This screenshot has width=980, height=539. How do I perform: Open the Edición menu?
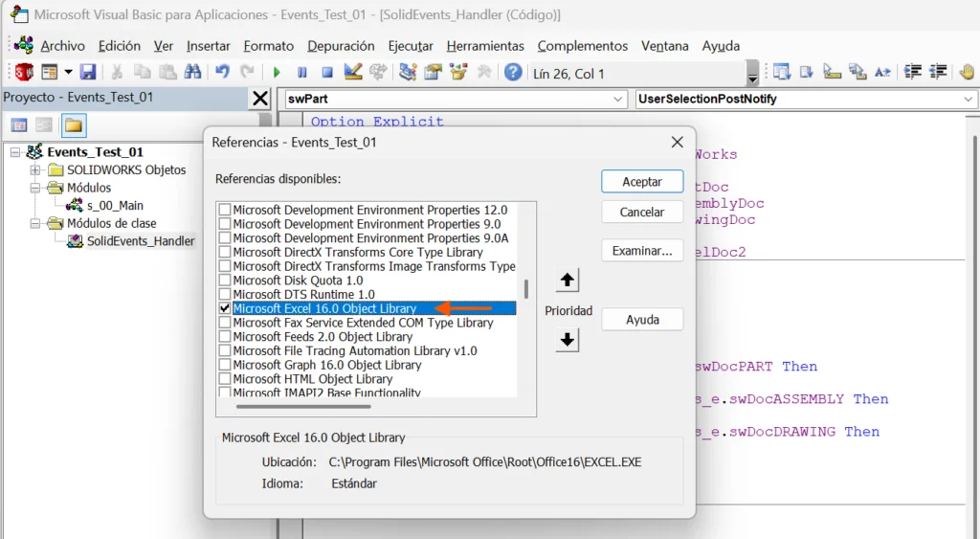[x=119, y=46]
